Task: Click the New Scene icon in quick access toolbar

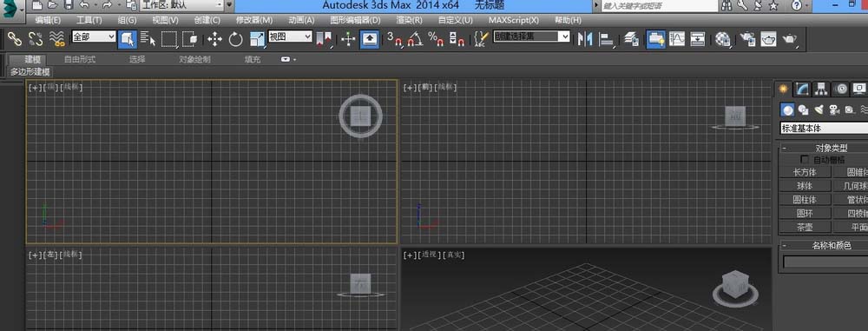Action: [37, 5]
